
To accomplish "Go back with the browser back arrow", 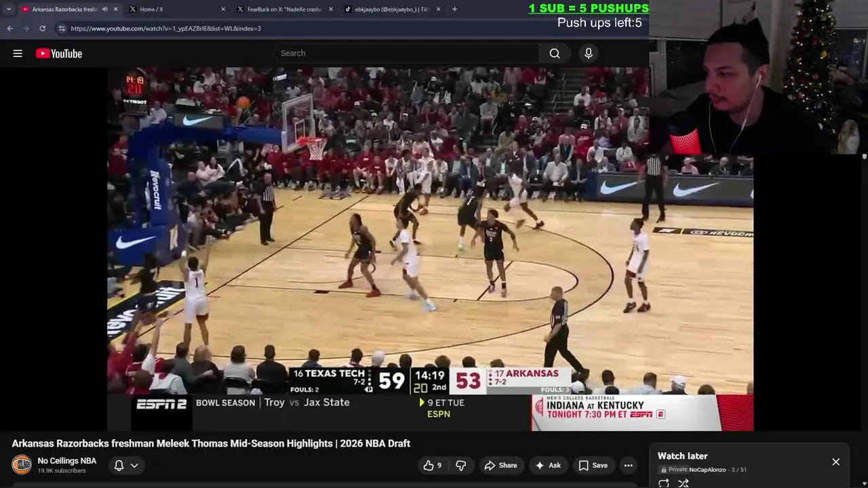I will click(x=9, y=28).
